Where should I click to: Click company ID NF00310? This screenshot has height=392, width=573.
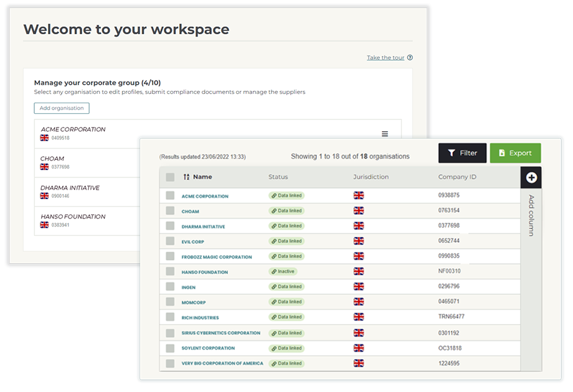click(450, 271)
